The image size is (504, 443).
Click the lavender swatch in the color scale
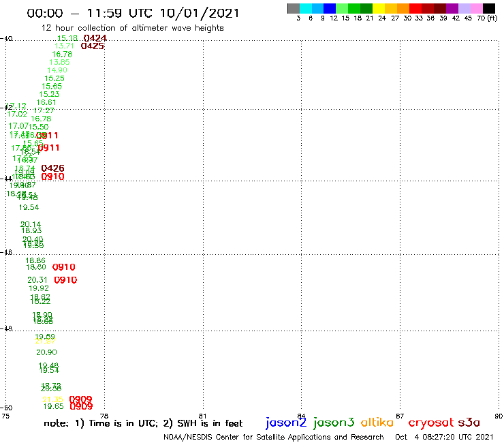point(464,8)
